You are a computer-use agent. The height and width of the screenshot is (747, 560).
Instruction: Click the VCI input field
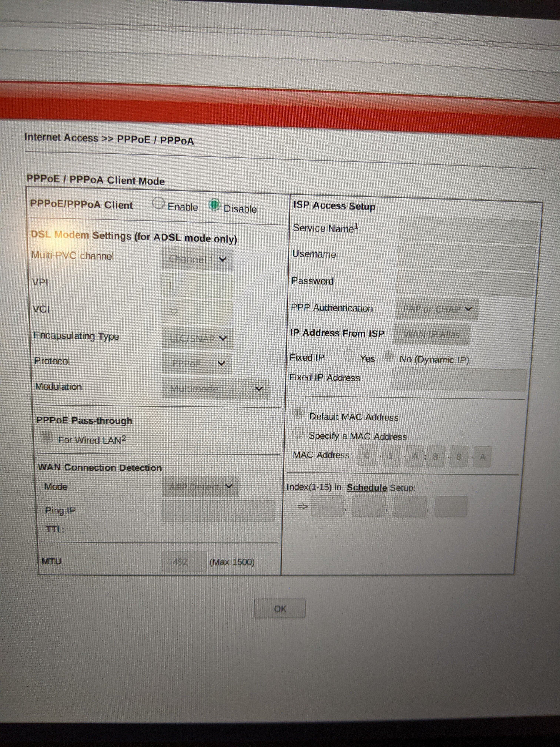click(197, 312)
